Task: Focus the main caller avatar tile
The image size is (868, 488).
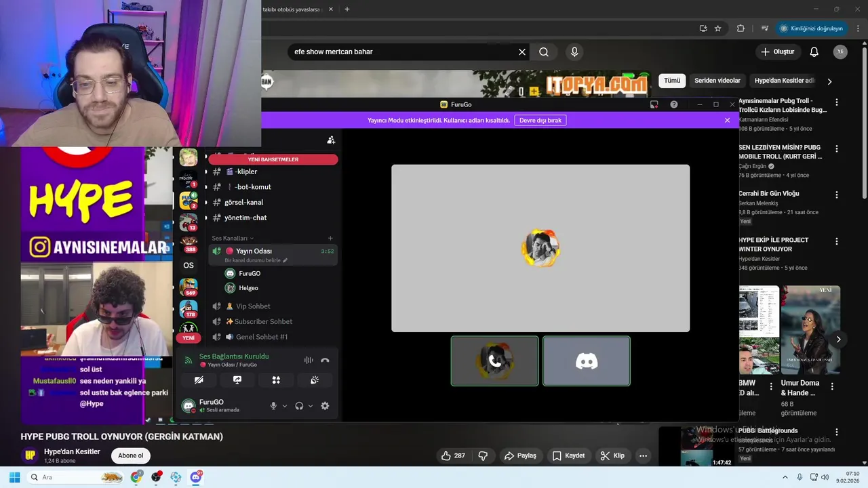Action: point(540,248)
